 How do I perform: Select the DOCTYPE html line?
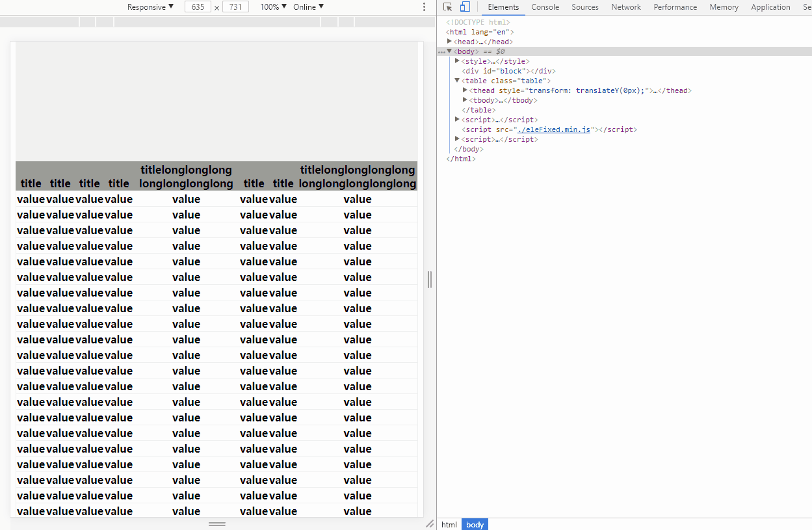(x=478, y=22)
